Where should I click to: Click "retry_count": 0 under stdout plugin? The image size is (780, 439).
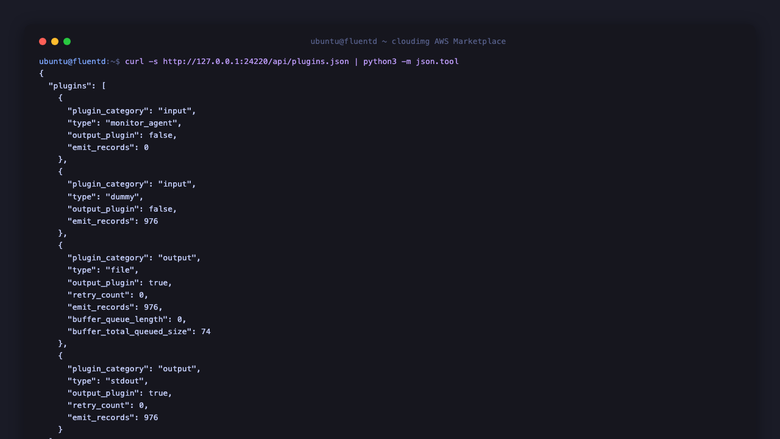[108, 405]
